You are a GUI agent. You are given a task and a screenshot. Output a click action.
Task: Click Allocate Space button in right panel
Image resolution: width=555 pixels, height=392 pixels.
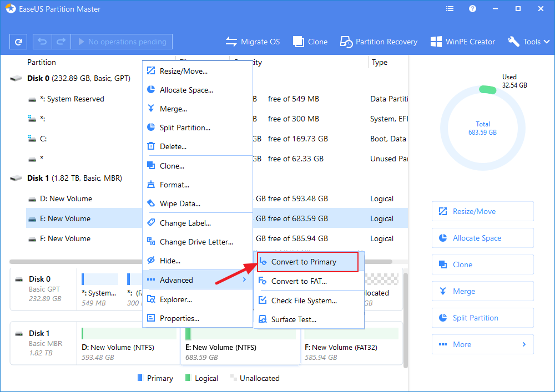click(482, 238)
